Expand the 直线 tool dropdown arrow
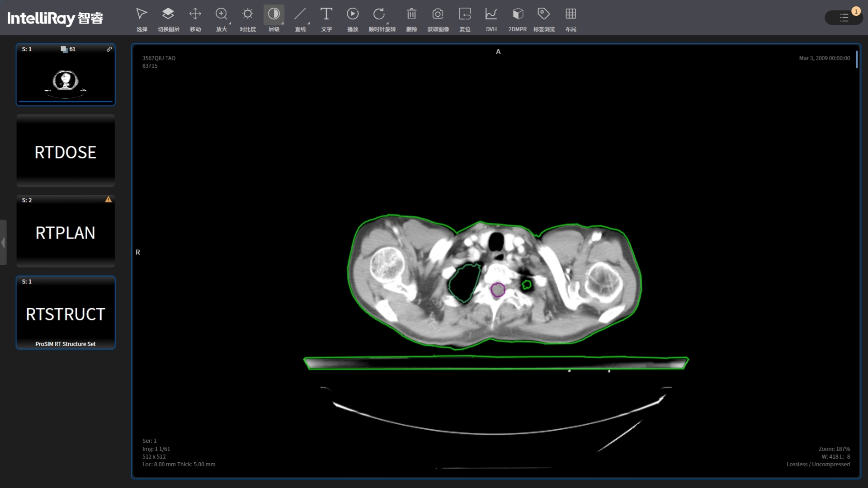This screenshot has width=868, height=488. click(308, 23)
